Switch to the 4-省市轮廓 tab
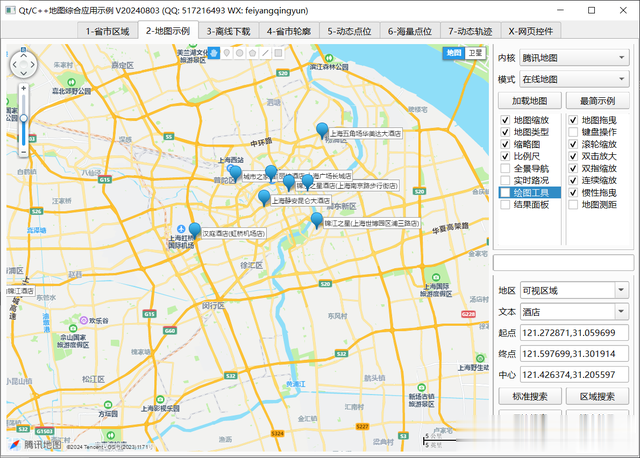640x458 pixels. click(x=289, y=31)
